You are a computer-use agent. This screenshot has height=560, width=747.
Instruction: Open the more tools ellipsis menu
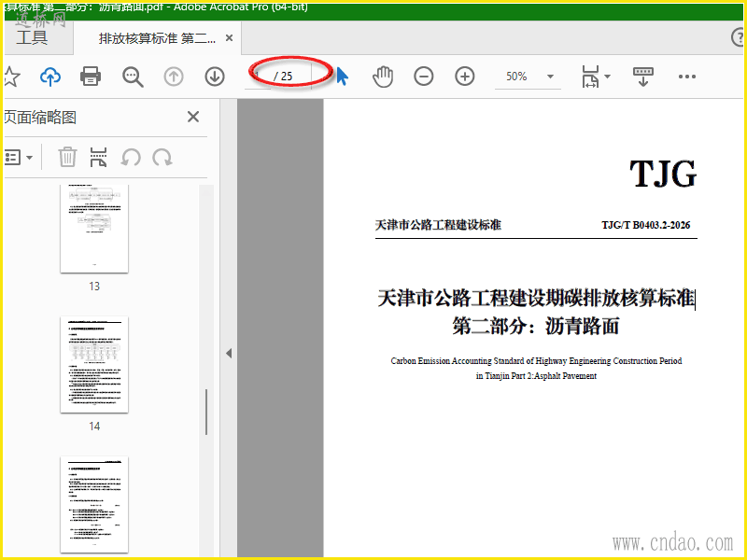click(x=687, y=77)
